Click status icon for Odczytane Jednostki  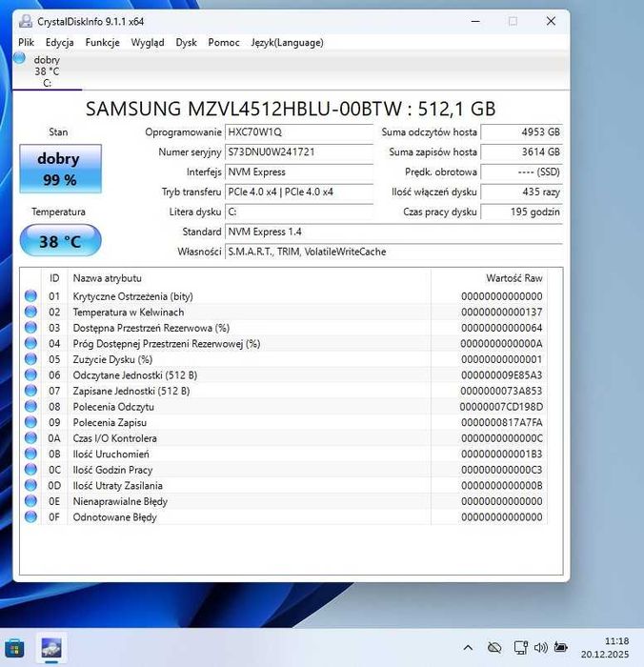click(x=30, y=374)
